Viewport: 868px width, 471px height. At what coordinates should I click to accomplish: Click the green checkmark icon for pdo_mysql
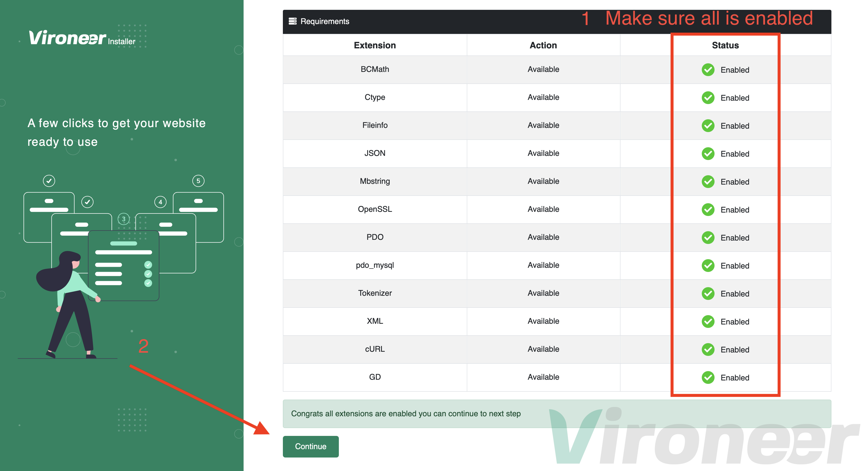point(708,266)
